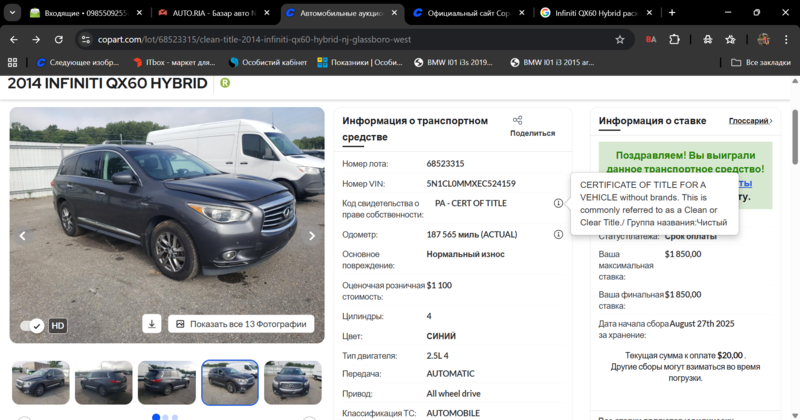Viewport: 800px width, 420px height.
Task: Open the Особистий кабінет bookmark
Action: pos(268,62)
